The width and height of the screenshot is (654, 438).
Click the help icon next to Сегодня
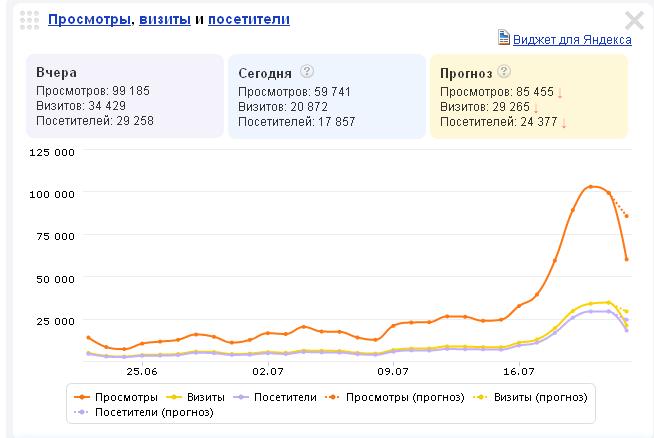307,72
